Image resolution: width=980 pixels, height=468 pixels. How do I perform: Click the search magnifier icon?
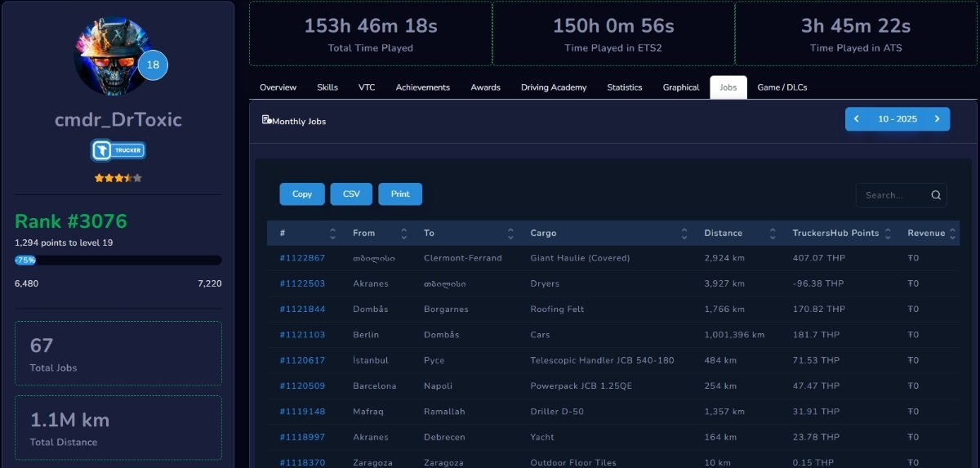[936, 195]
